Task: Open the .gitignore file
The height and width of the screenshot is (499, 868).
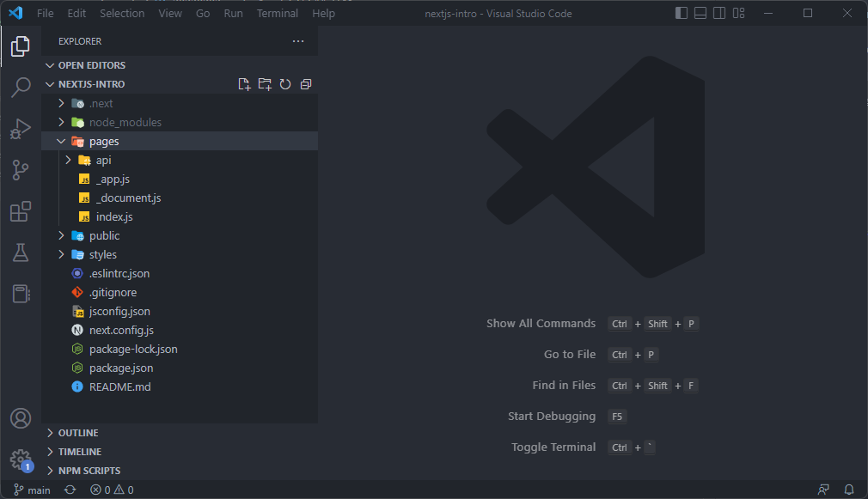Action: (x=180, y=292)
